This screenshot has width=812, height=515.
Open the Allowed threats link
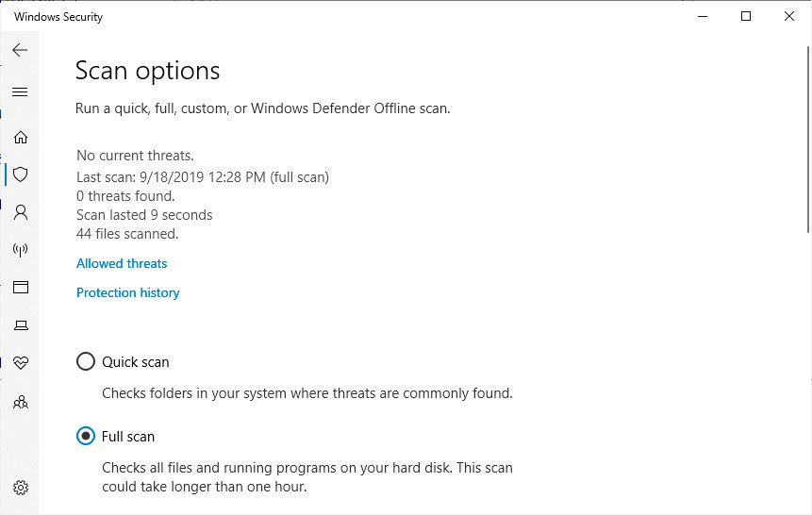tap(122, 263)
